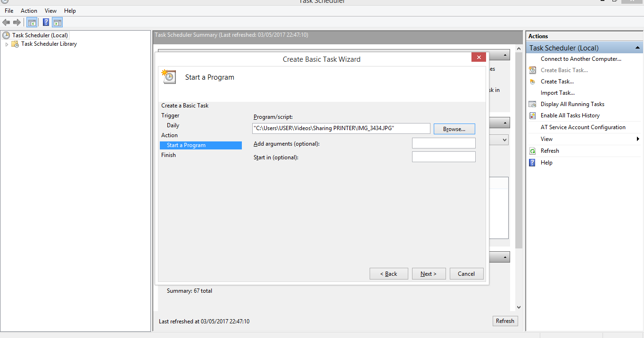Toggle Show/Hide Console Tree toolbar icon
This screenshot has height=338, width=644.
click(32, 22)
